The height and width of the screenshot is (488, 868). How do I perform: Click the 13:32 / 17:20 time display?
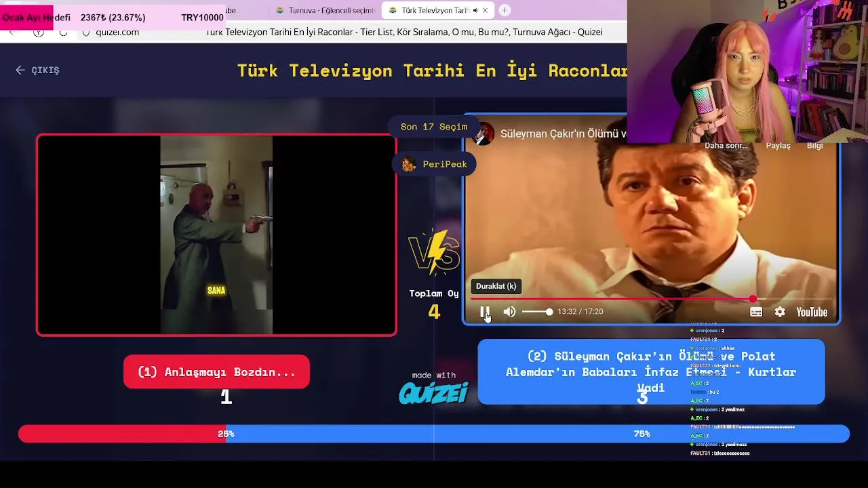[x=580, y=312]
